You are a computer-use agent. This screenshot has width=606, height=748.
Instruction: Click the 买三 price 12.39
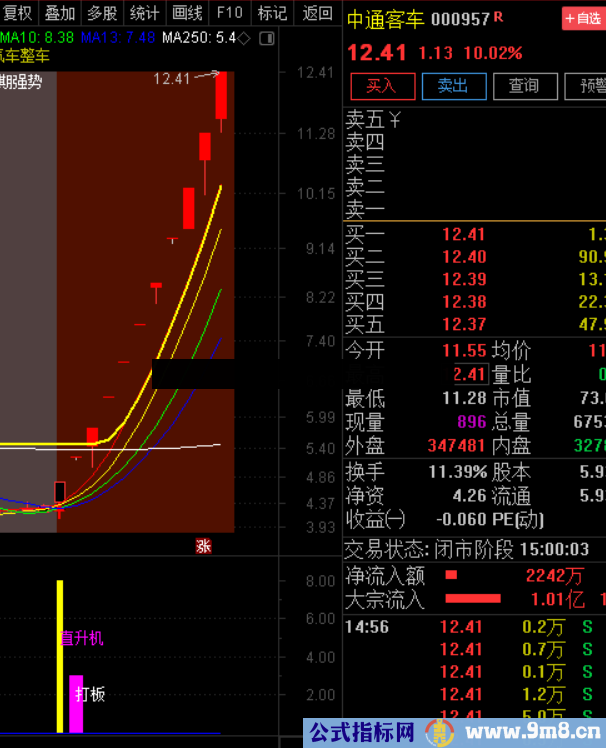pos(464,279)
